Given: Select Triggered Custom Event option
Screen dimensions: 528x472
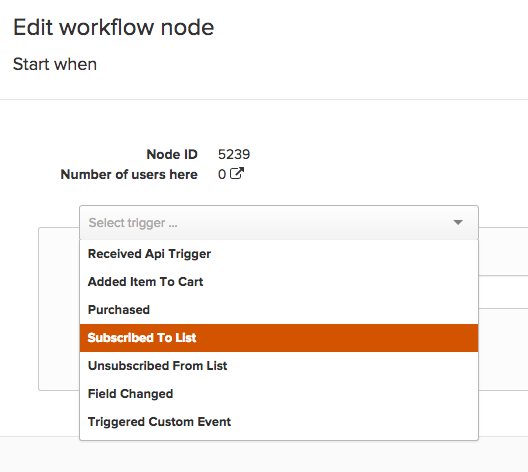Looking at the screenshot, I should pyautogui.click(x=279, y=422).
